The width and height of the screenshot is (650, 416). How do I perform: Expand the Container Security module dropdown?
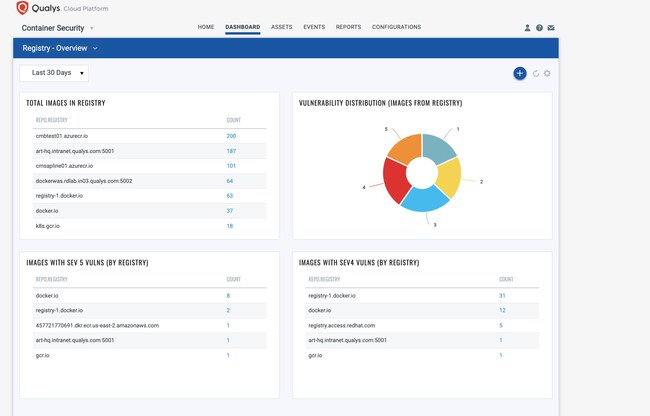tap(58, 28)
